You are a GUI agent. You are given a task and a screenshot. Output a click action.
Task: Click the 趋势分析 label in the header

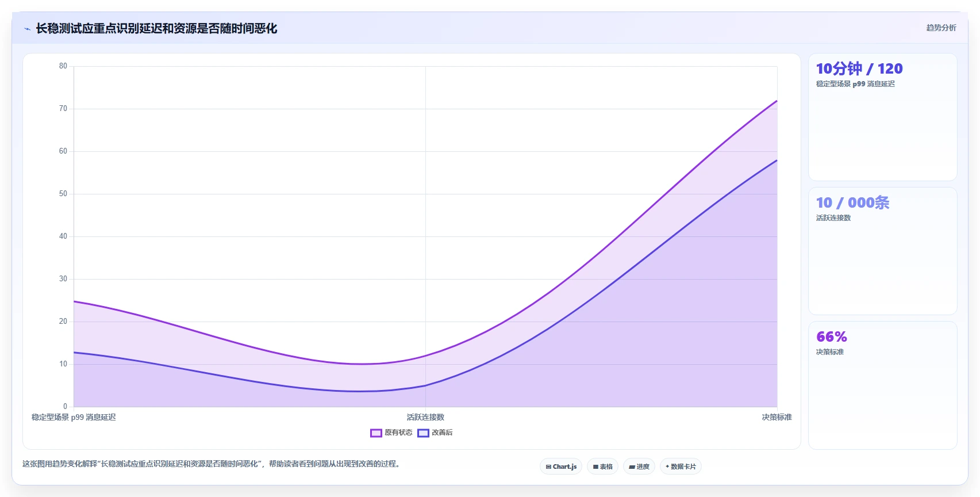coord(941,28)
